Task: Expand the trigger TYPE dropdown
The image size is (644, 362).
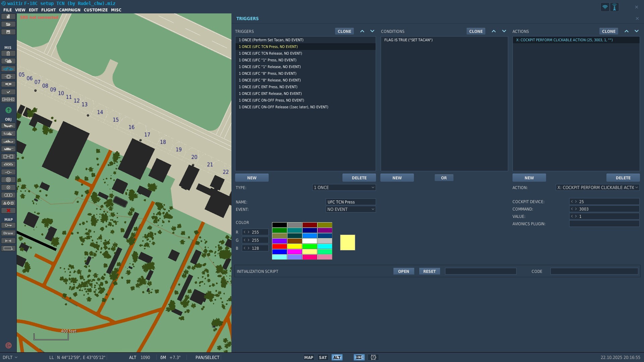Action: point(344,187)
